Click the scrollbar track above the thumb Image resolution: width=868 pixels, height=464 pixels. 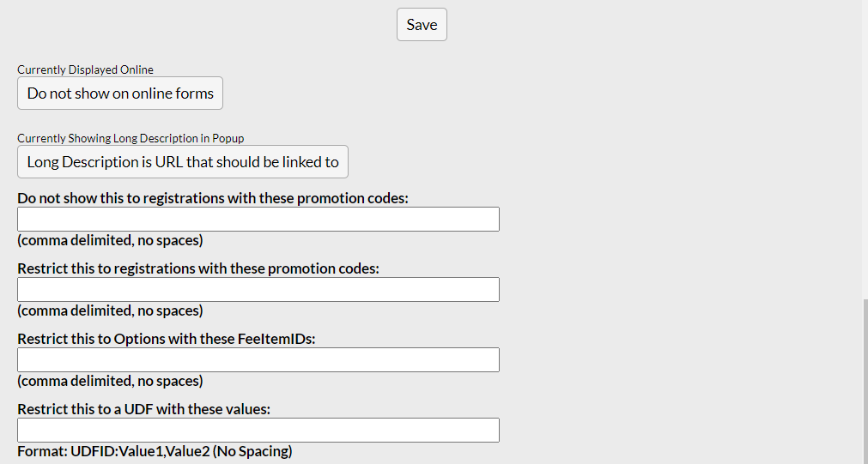(x=864, y=172)
